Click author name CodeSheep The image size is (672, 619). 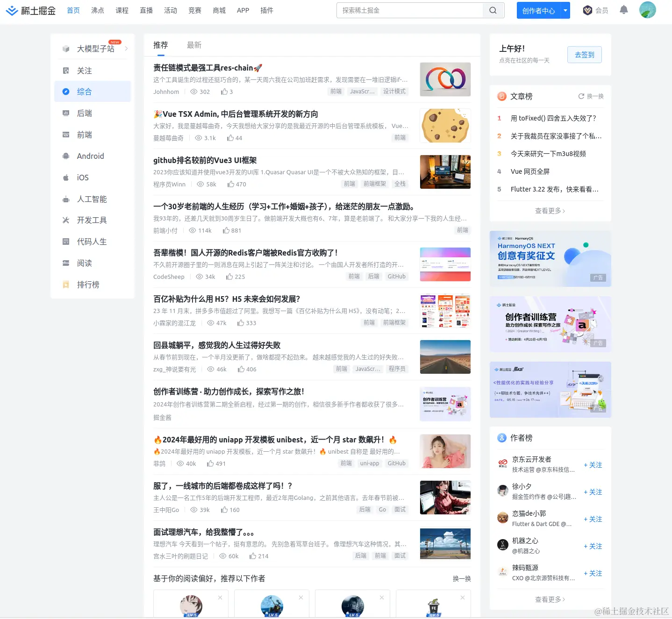point(169,277)
